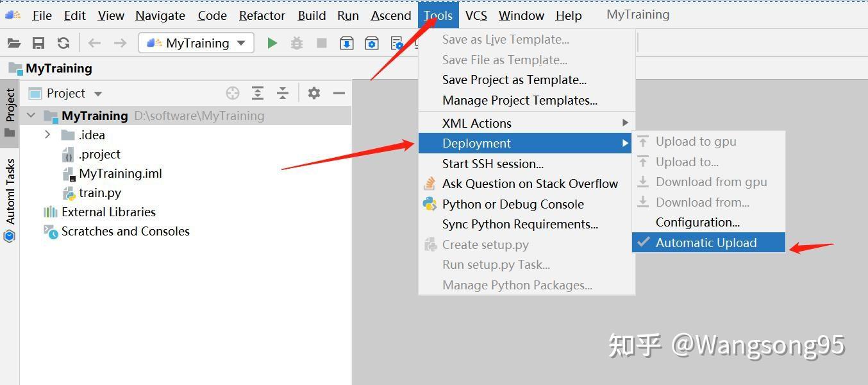868x385 pixels.
Task: Select train.py in the project tree
Action: [x=99, y=193]
